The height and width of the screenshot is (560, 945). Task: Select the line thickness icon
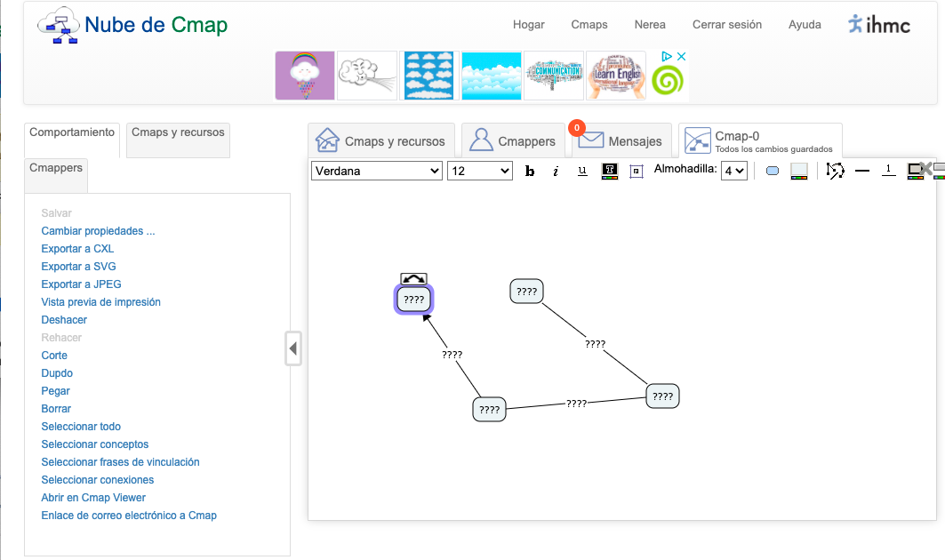(x=889, y=171)
